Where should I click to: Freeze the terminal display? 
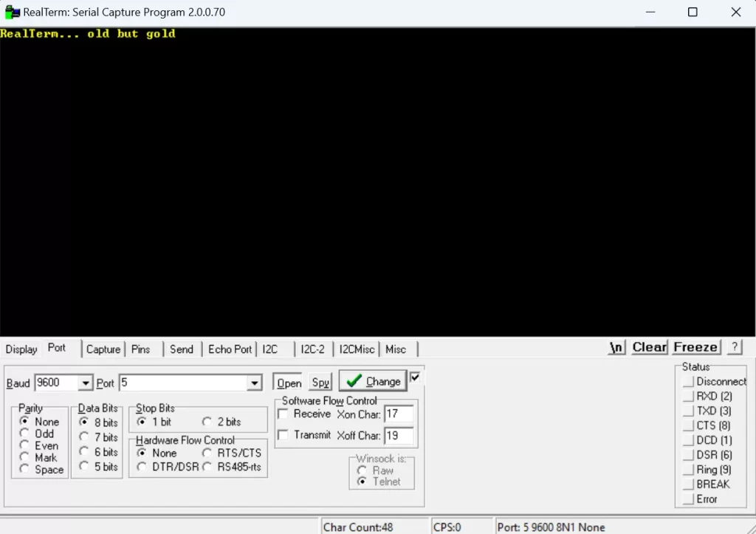695,347
